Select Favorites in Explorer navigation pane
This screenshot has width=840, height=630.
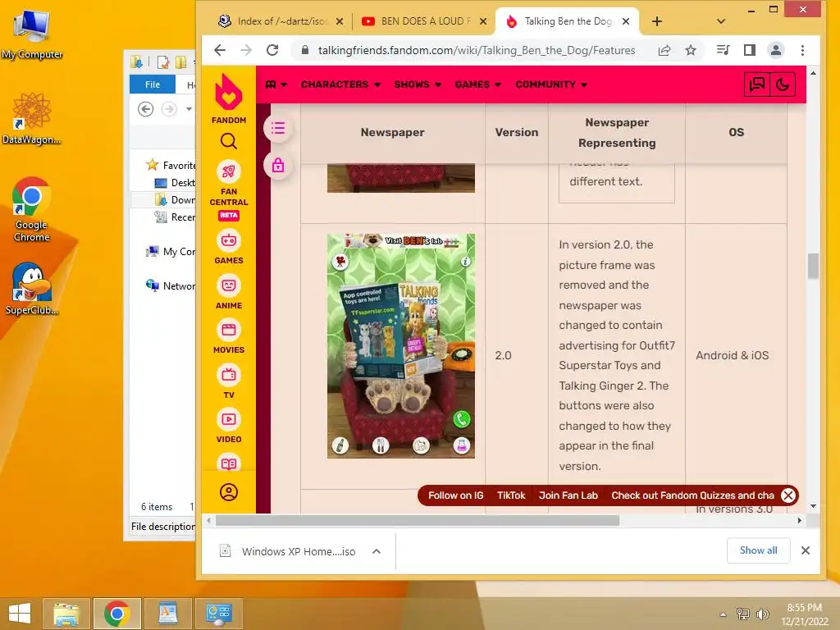[x=171, y=165]
